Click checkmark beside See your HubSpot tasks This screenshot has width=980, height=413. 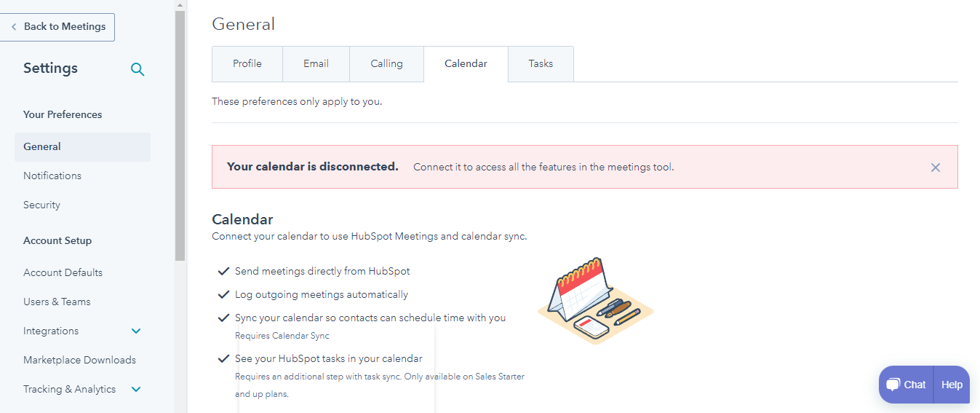pos(224,358)
